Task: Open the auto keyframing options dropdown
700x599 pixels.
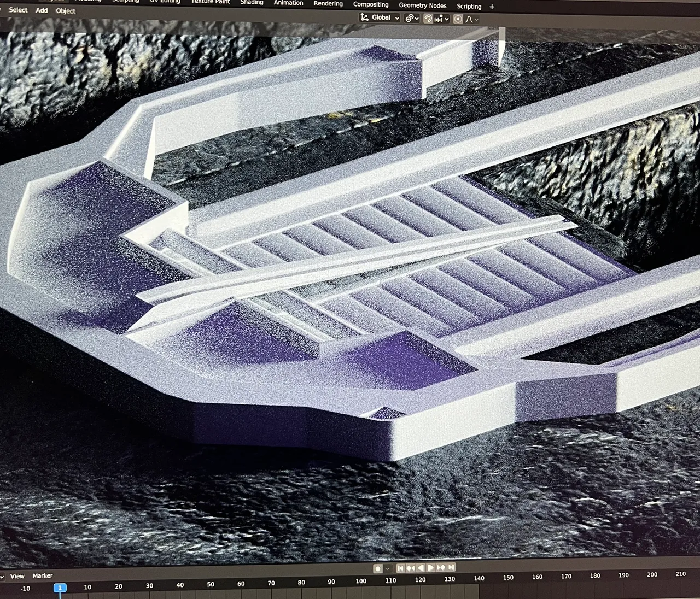Action: [x=388, y=568]
